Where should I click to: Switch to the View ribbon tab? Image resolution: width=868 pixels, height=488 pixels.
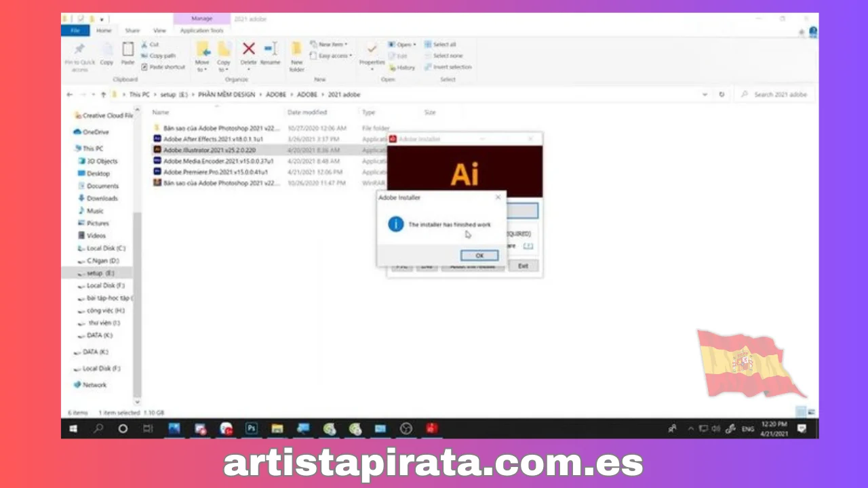(159, 30)
